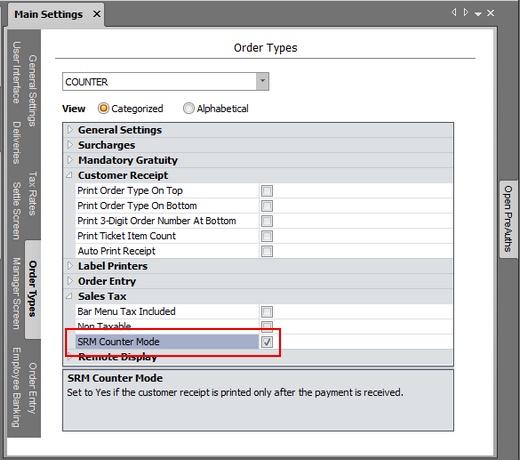Open the COUNTER order type dropdown

coord(262,81)
